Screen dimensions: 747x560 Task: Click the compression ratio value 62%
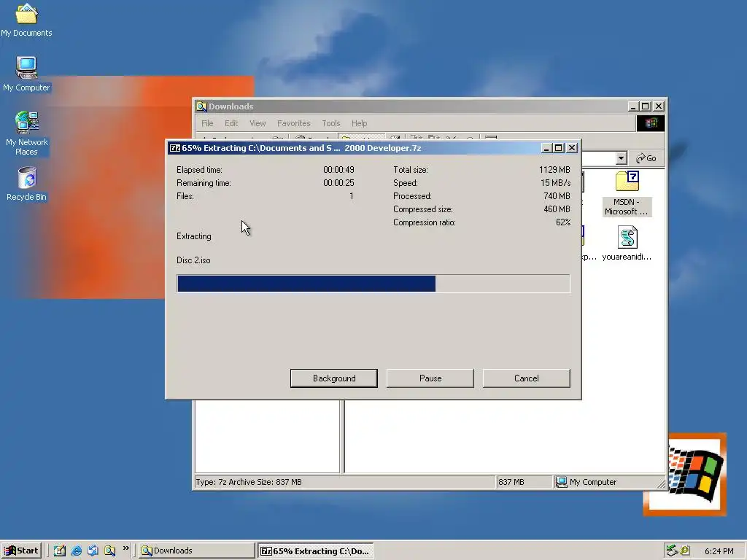click(563, 222)
